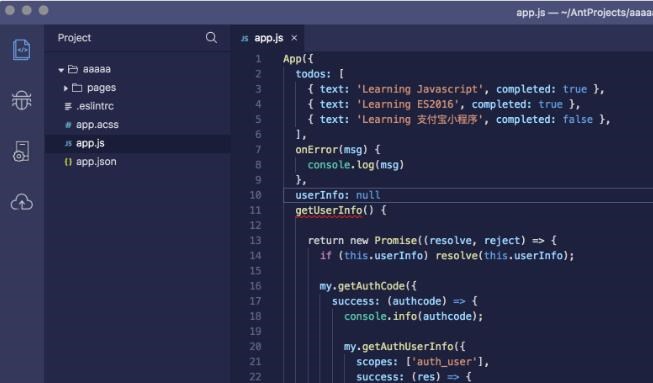Expand the pages folder
This screenshot has width=653, height=383.
(65, 88)
